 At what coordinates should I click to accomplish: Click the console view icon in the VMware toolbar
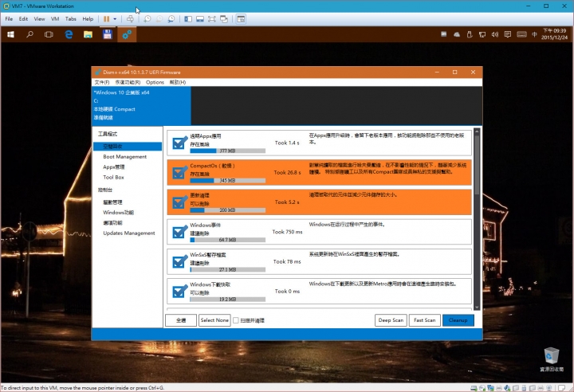(241, 19)
